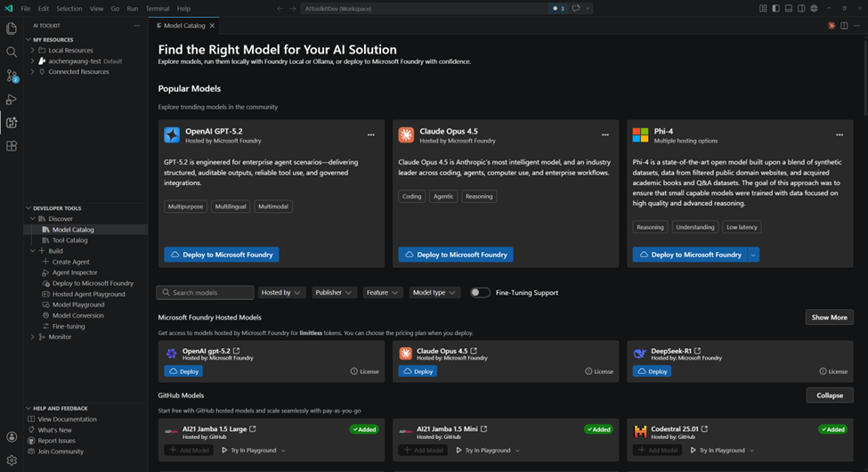Deploy DeepSeek-R1 hosted model
The height and width of the screenshot is (472, 868).
(652, 371)
